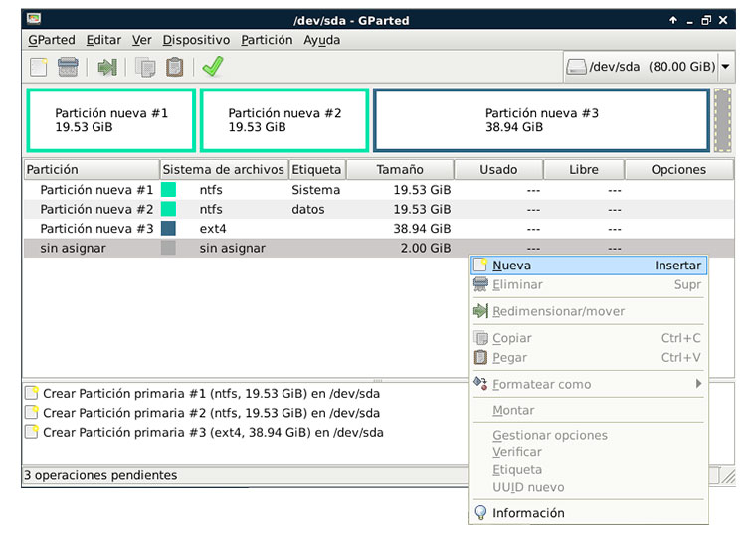756x533 pixels.
Task: Select Gestionar opciones in context menu
Action: coord(588,435)
